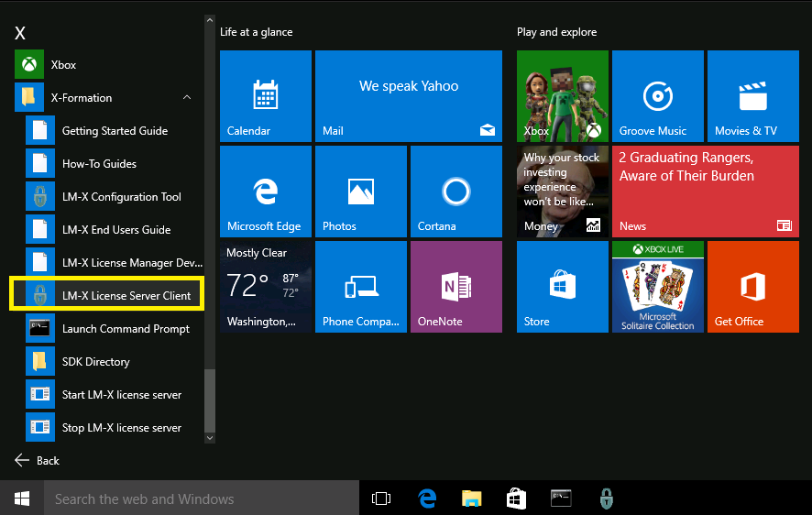
Task: Open the Photos tile
Action: [x=361, y=192]
